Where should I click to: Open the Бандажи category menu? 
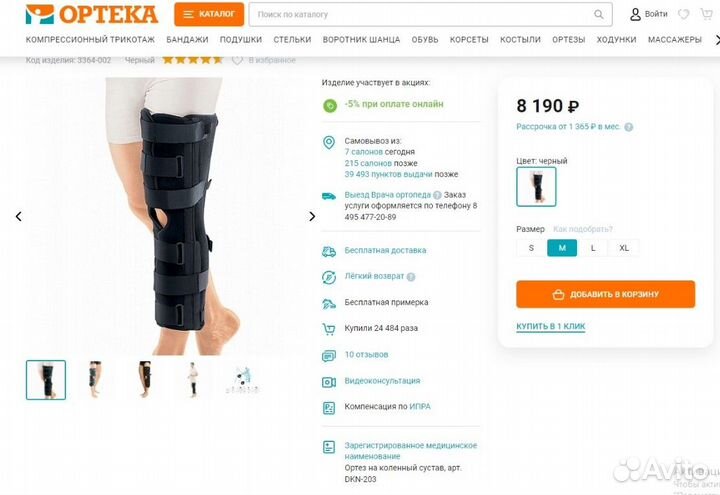[187, 40]
